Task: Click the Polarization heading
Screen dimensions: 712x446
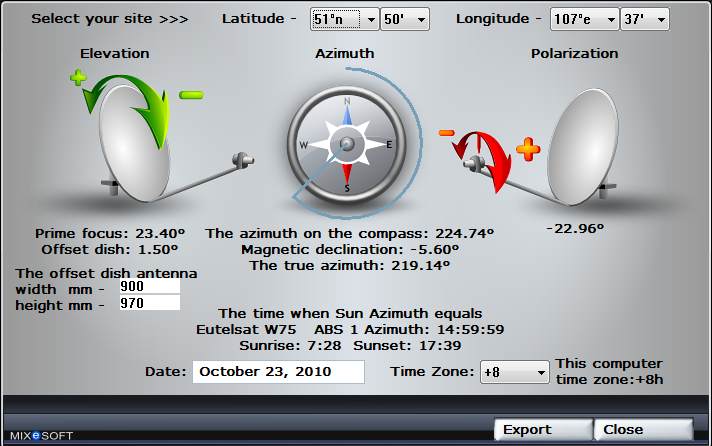Action: click(574, 54)
